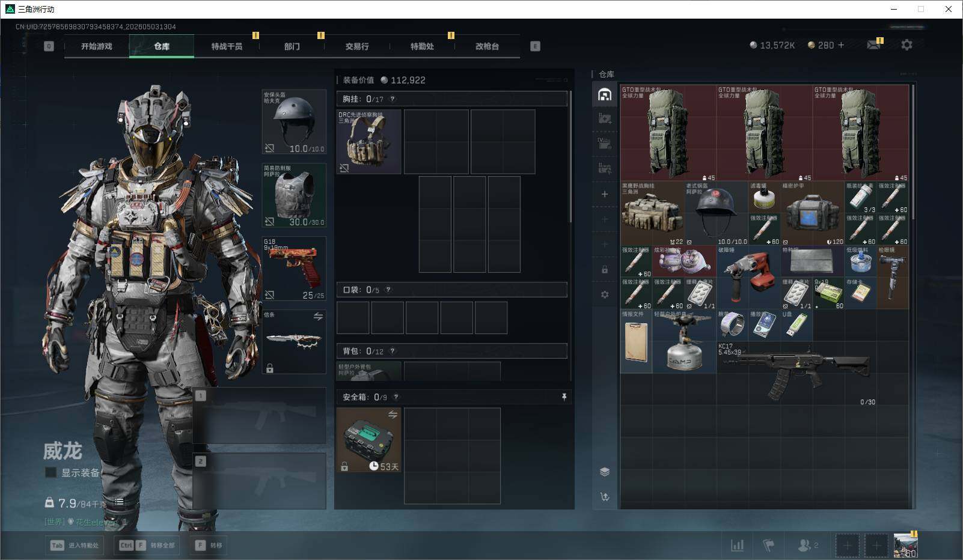The height and width of the screenshot is (560, 963).
Task: Click the swap icon on the knife slot
Action: point(318,316)
